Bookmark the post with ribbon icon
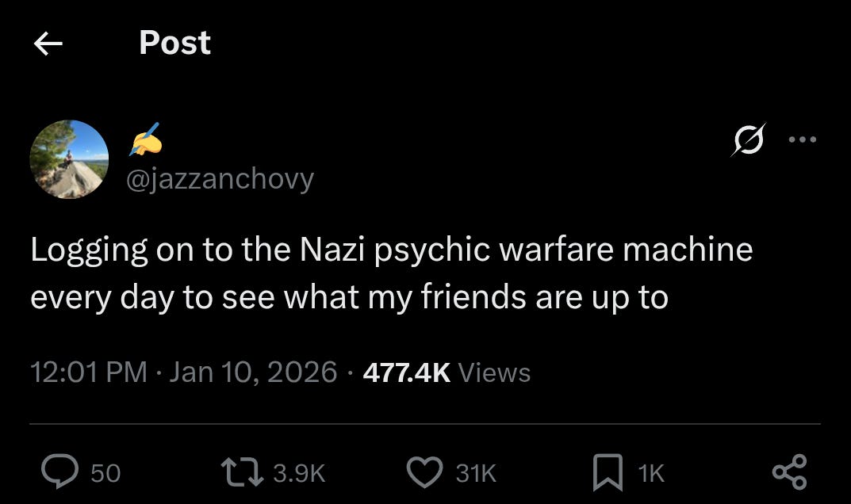Viewport: 851px width, 504px height. [x=608, y=472]
